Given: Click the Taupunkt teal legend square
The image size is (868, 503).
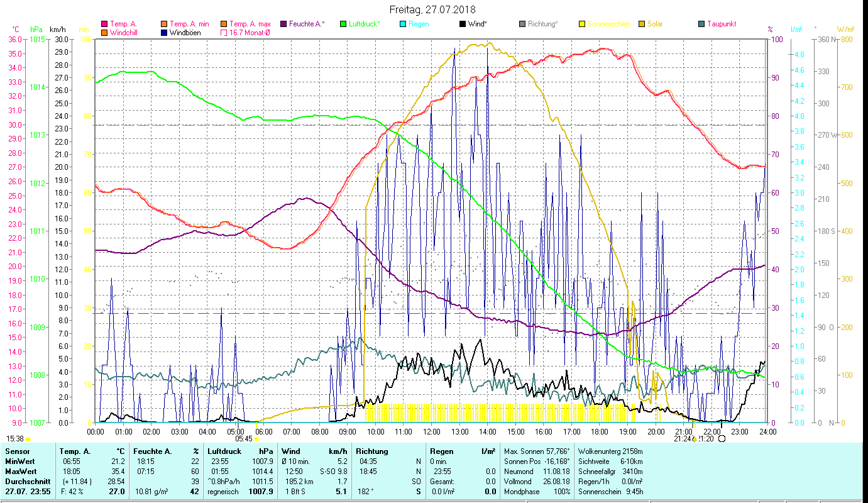Looking at the screenshot, I should 701,24.
